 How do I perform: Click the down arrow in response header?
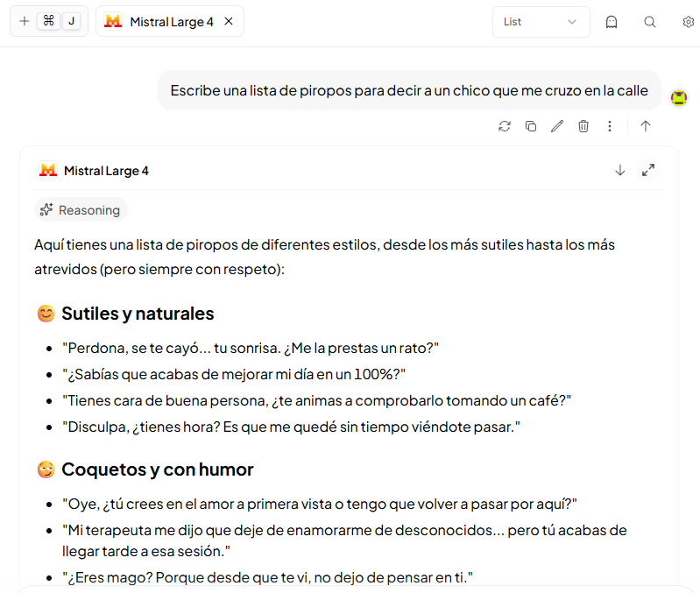(x=619, y=170)
